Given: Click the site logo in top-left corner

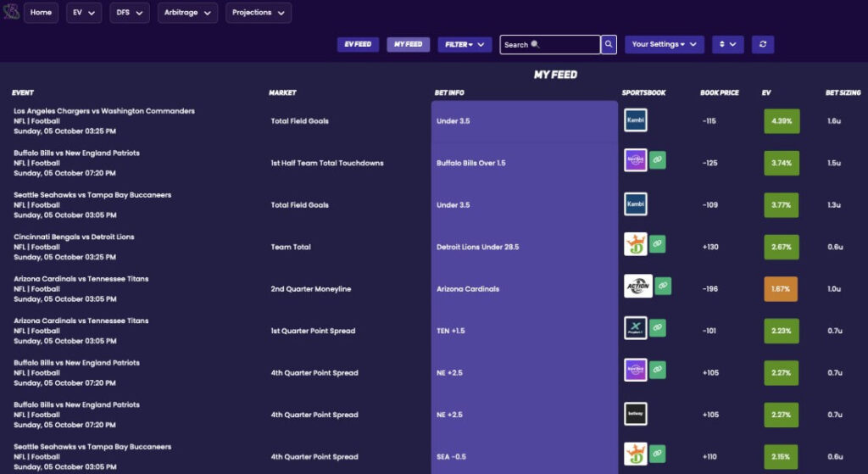Looking at the screenshot, I should [10, 12].
